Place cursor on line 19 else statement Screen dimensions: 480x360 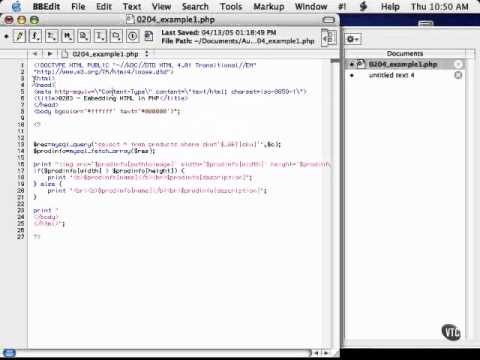[48, 184]
